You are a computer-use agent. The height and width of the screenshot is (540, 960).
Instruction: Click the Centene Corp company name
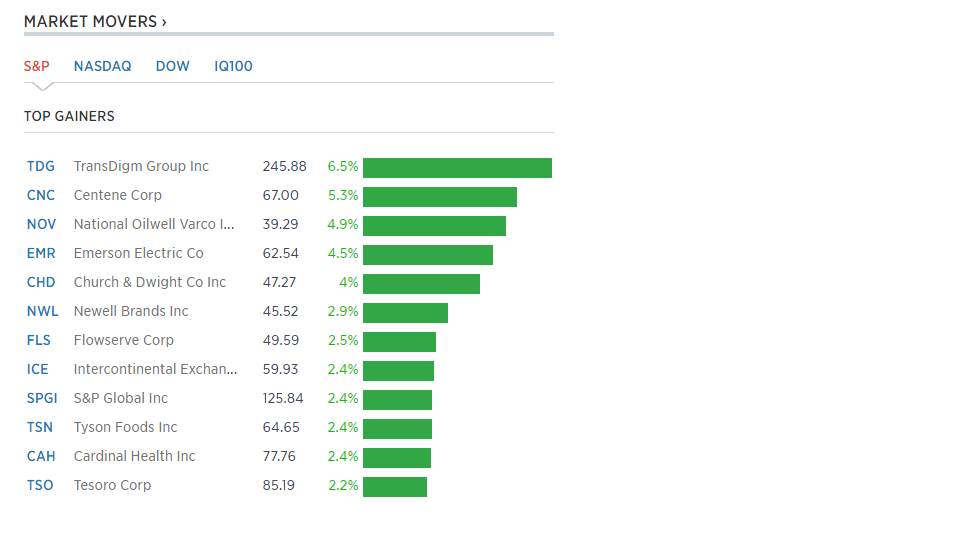point(118,195)
